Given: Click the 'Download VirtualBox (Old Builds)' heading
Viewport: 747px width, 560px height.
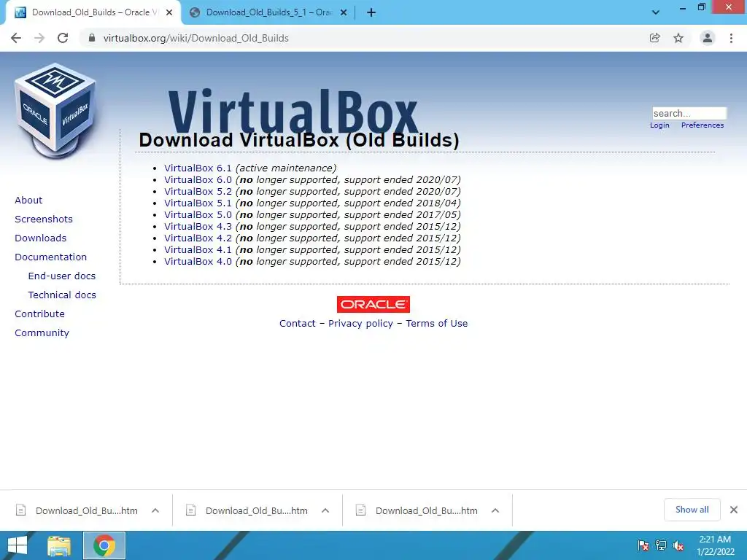Looking at the screenshot, I should (x=299, y=140).
